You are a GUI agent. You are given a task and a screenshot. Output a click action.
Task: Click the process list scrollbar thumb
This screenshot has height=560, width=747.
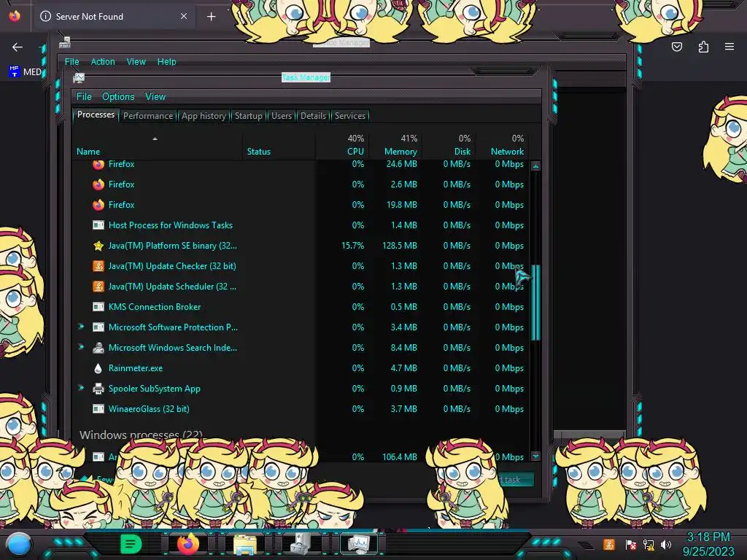click(535, 303)
